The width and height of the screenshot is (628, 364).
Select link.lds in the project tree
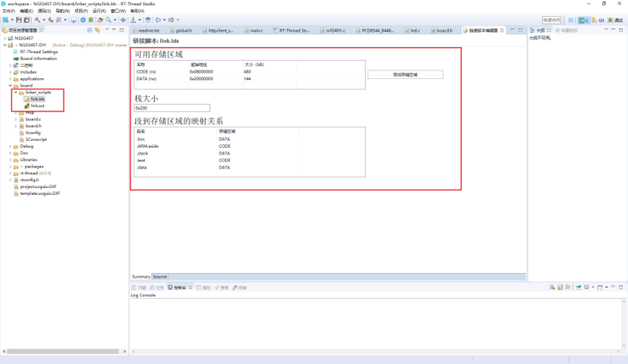click(38, 99)
